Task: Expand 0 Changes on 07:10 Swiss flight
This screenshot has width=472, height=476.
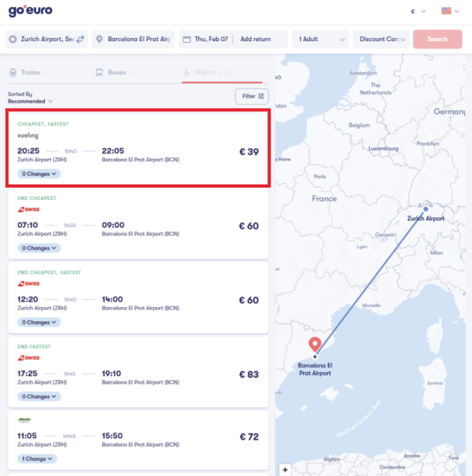Action: (39, 248)
